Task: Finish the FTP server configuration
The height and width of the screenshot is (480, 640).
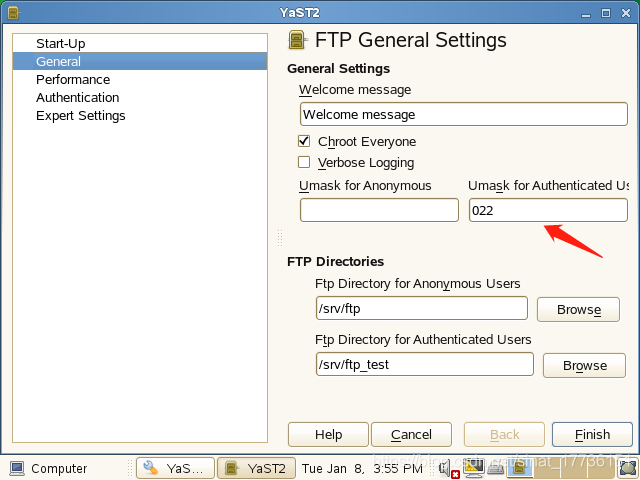Action: click(592, 434)
